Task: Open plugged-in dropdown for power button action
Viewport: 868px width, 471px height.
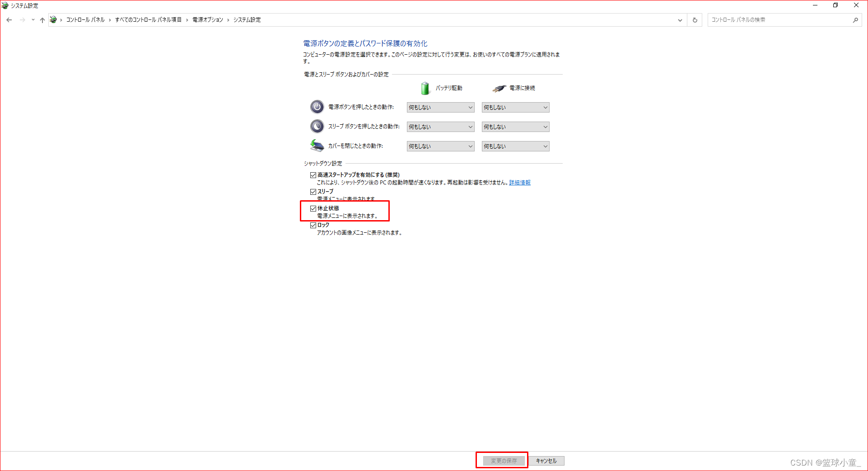Action: click(x=515, y=107)
